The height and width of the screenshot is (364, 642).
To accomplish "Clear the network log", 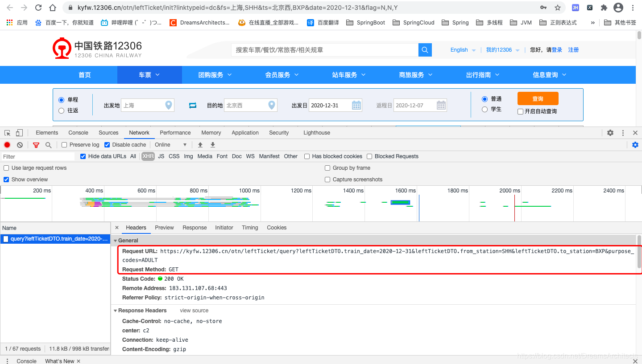I will [x=20, y=145].
